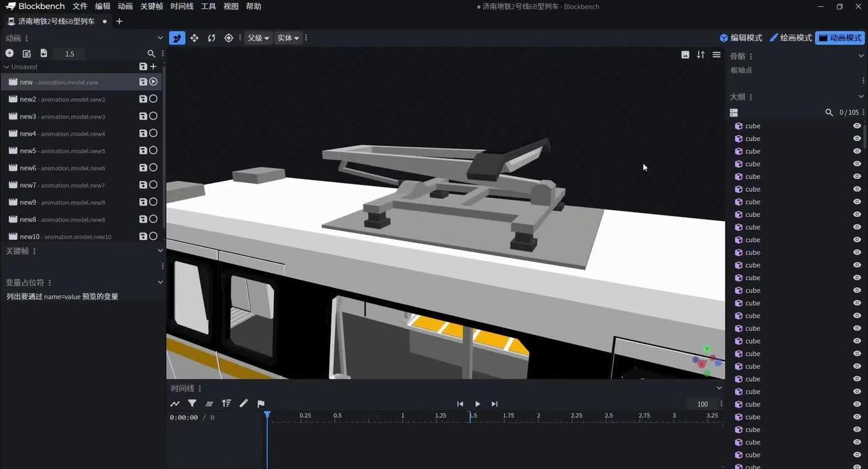Click the search icon in the outliner panel
868x469 pixels.
click(829, 113)
